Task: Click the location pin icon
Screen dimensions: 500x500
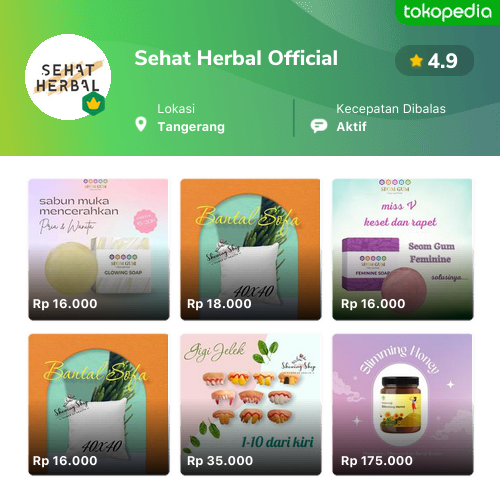Action: coord(141,124)
